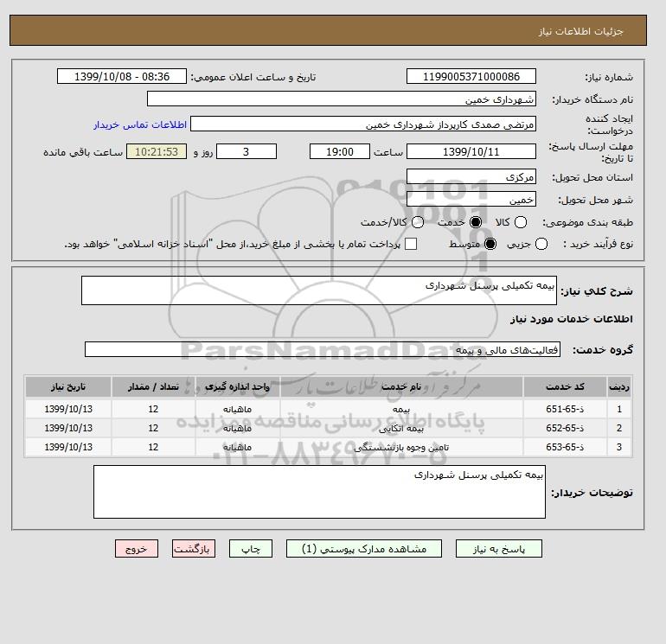Click the remaining time field 10:21:53
The image size is (666, 644).
click(x=157, y=151)
